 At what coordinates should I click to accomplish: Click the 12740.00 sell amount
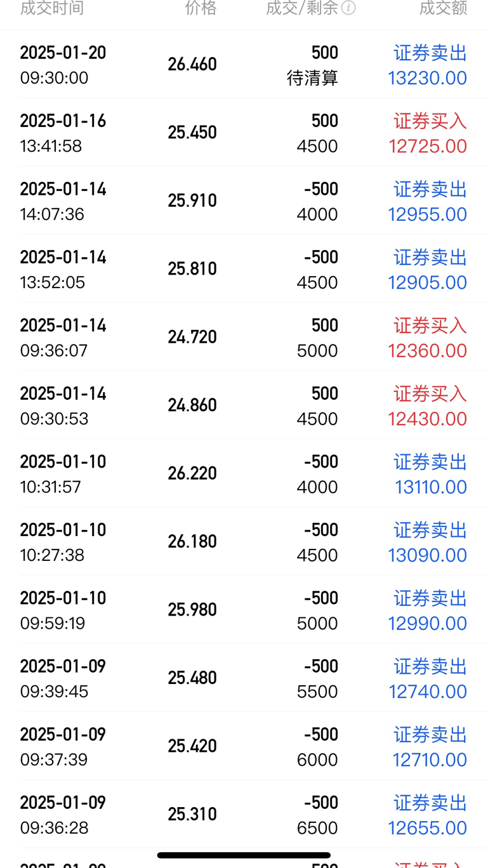coord(427,692)
